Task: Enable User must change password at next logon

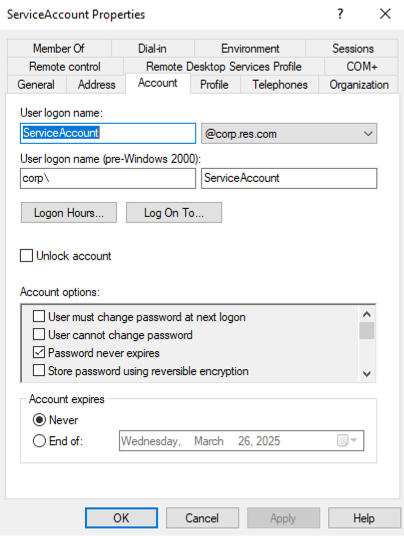Action: [39, 317]
